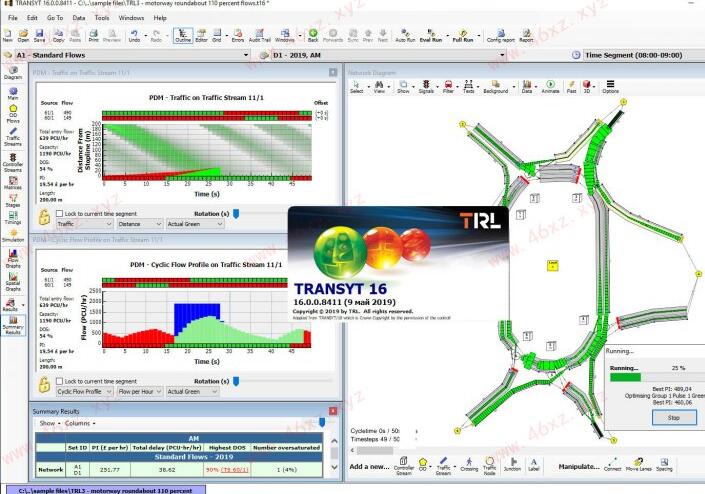This screenshot has width=705, height=494.
Task: Click the Network Diagram horizontal scrollbar
Action: (x=375, y=450)
